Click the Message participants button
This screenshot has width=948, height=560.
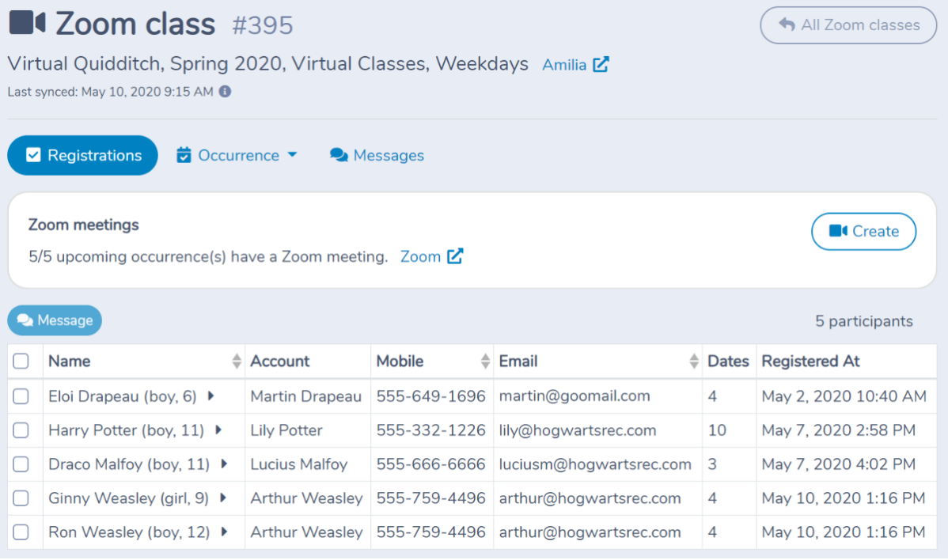pos(55,320)
